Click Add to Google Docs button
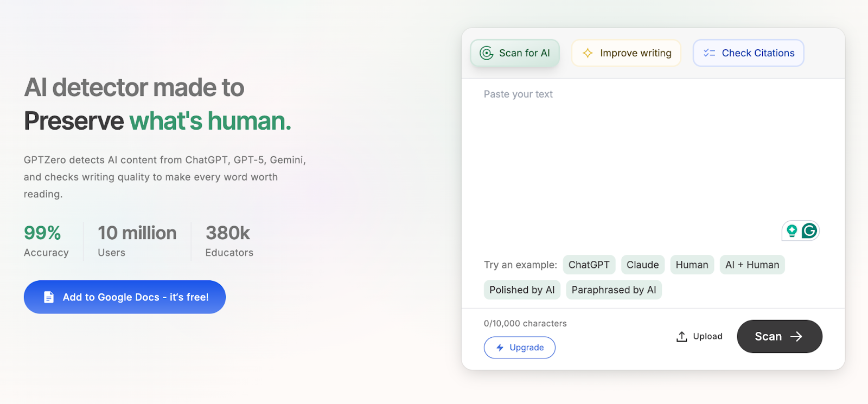The height and width of the screenshot is (404, 868). pos(125,297)
